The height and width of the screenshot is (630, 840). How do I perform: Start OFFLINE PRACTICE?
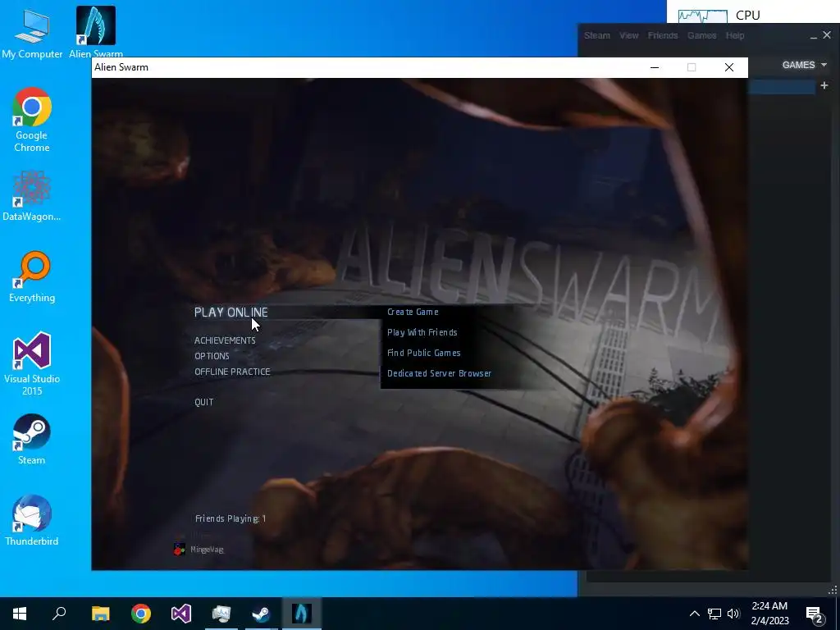pos(232,372)
